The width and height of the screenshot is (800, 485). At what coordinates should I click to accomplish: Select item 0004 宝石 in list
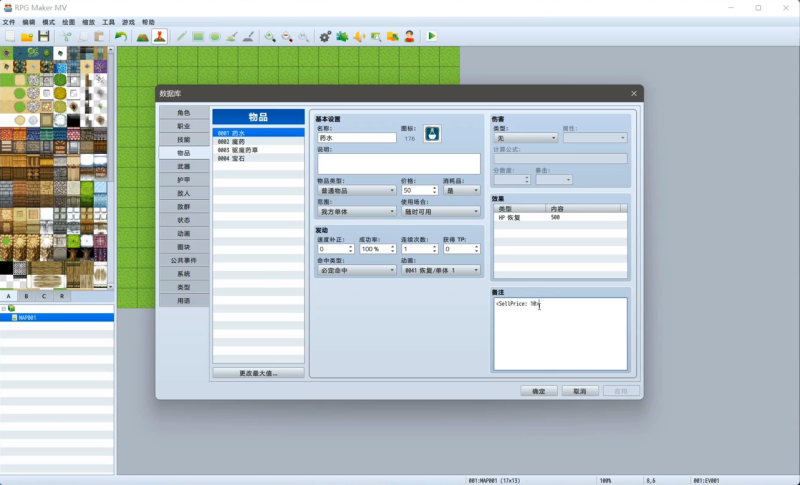(x=258, y=159)
